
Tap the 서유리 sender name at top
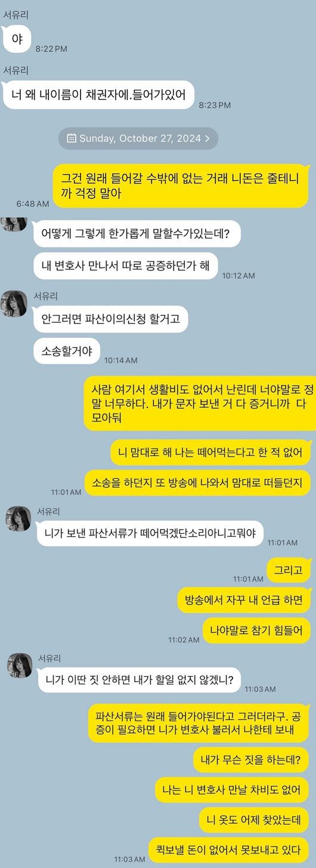click(16, 15)
